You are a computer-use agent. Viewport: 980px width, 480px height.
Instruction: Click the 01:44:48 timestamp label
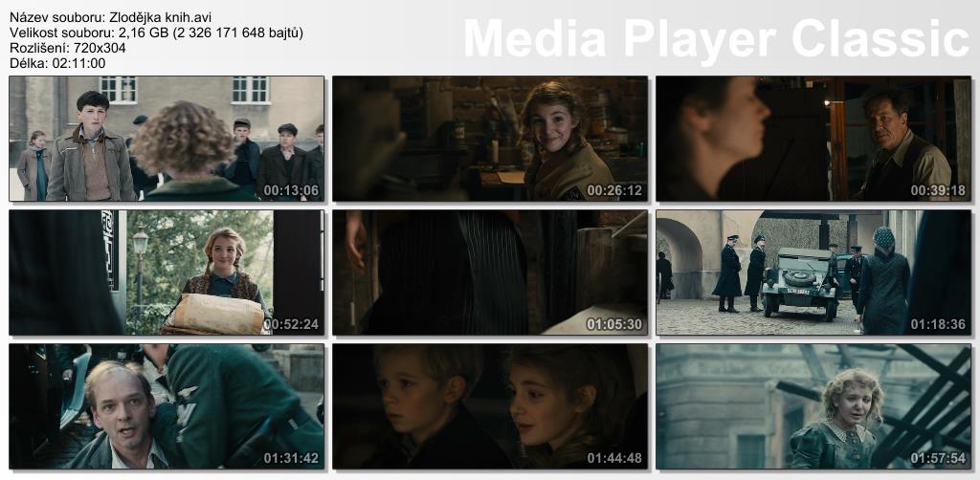614,458
